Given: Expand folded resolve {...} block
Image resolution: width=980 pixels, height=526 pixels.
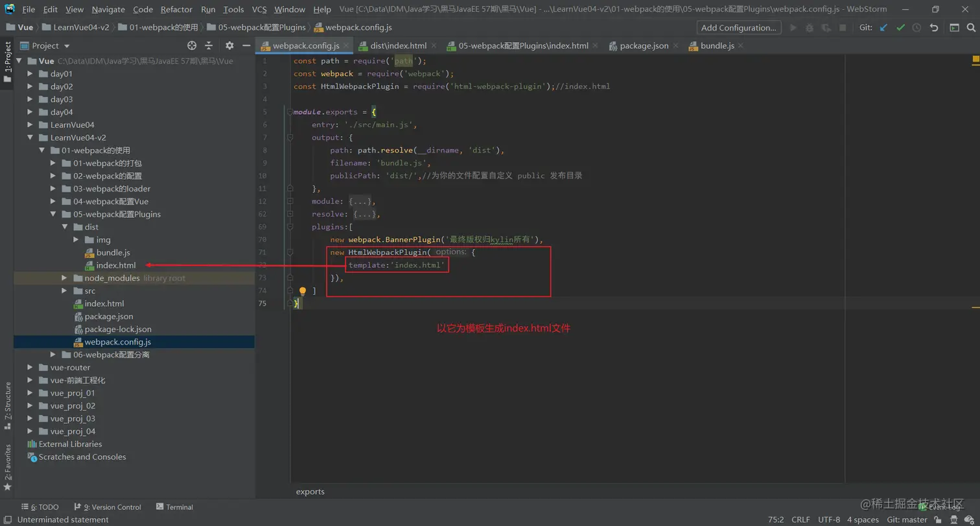Looking at the screenshot, I should pyautogui.click(x=365, y=214).
